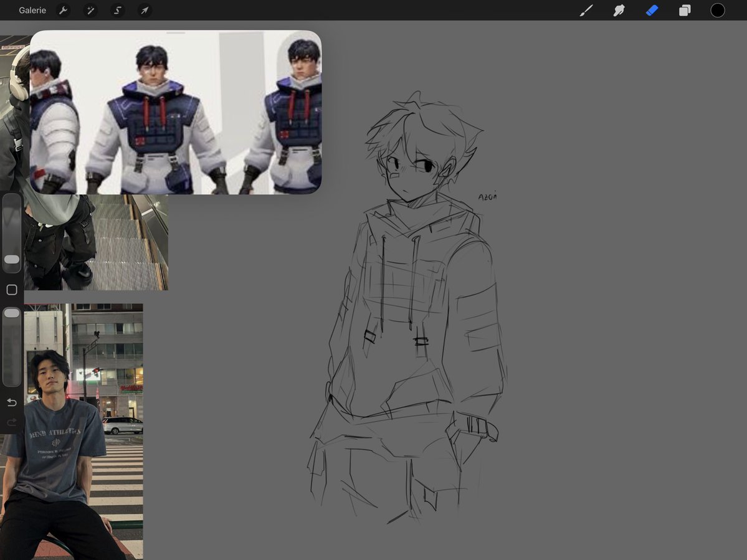
Task: Adjust the brush opacity slider handle
Action: click(x=12, y=313)
